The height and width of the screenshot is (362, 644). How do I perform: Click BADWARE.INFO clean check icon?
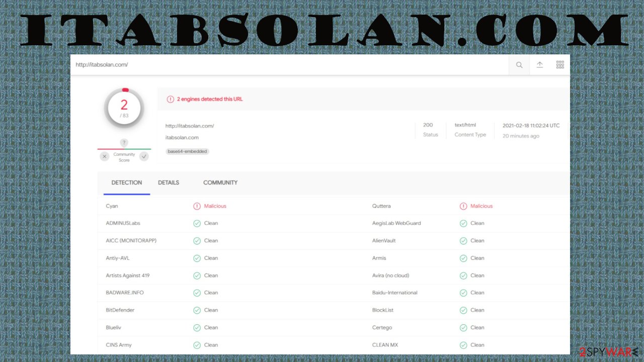click(197, 293)
